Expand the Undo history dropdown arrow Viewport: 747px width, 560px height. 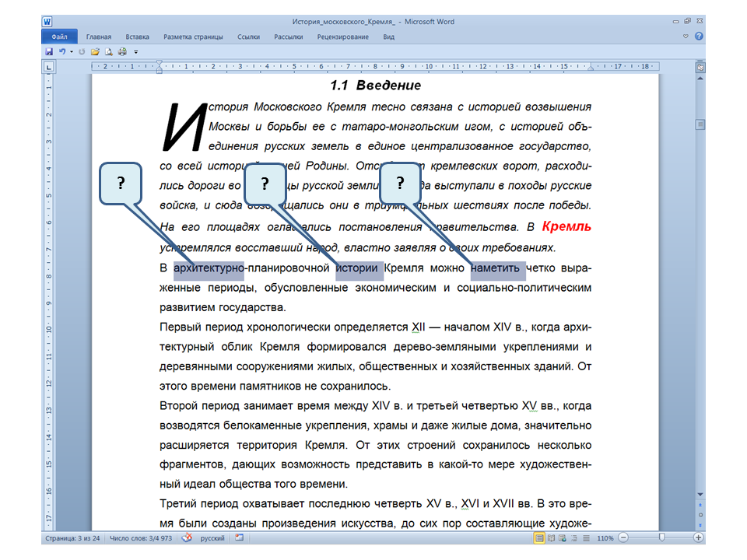click(72, 51)
